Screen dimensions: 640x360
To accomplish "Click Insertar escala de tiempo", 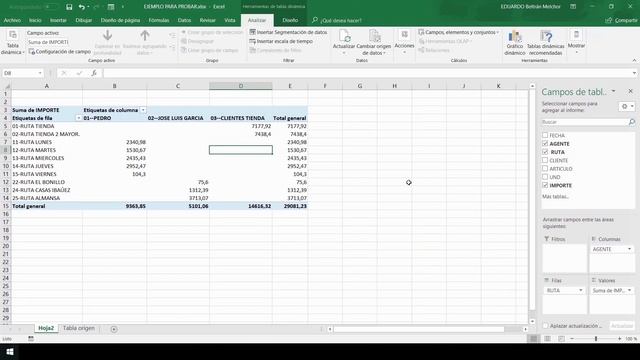I will [281, 41].
